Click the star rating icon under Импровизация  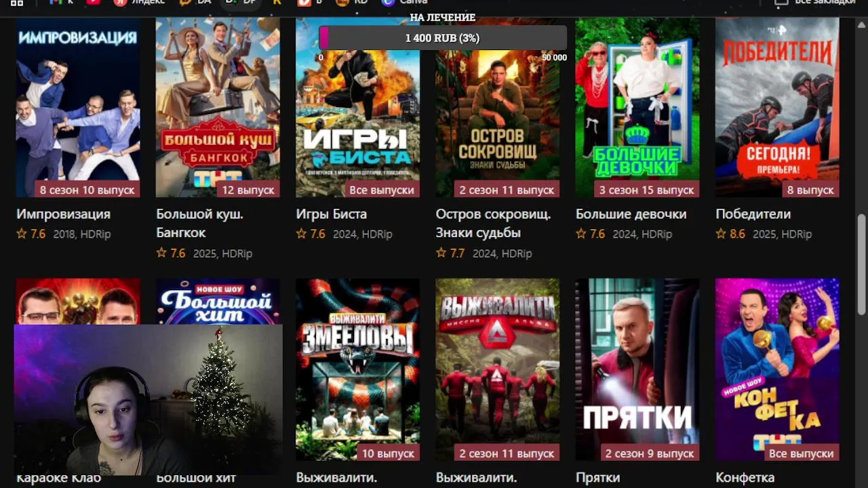[x=22, y=234]
